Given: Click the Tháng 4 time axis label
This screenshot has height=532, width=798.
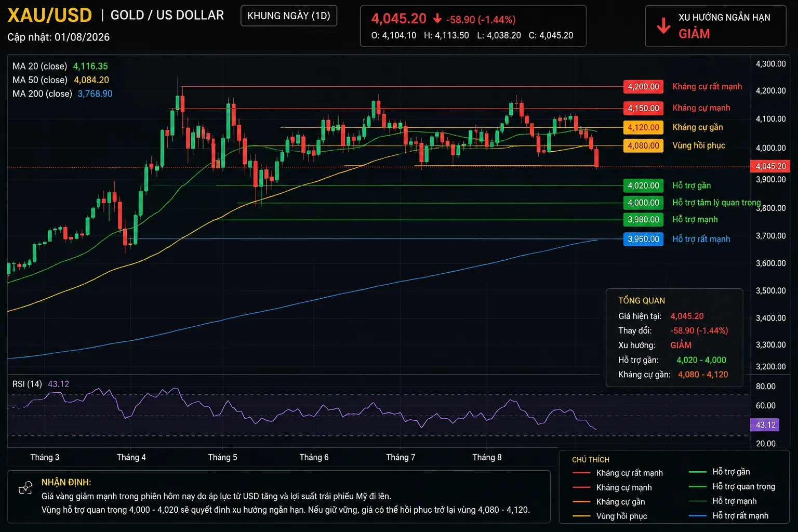Looking at the screenshot, I should tap(131, 457).
